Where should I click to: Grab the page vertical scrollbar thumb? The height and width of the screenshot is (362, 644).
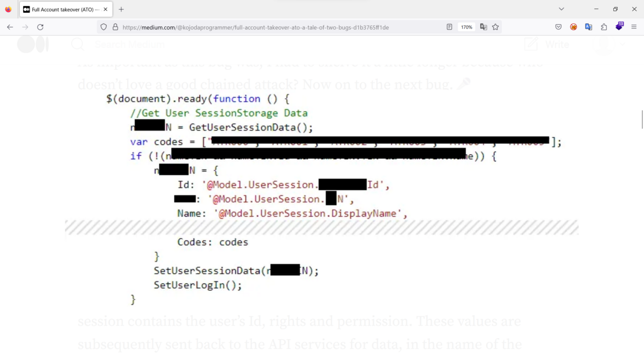642,119
